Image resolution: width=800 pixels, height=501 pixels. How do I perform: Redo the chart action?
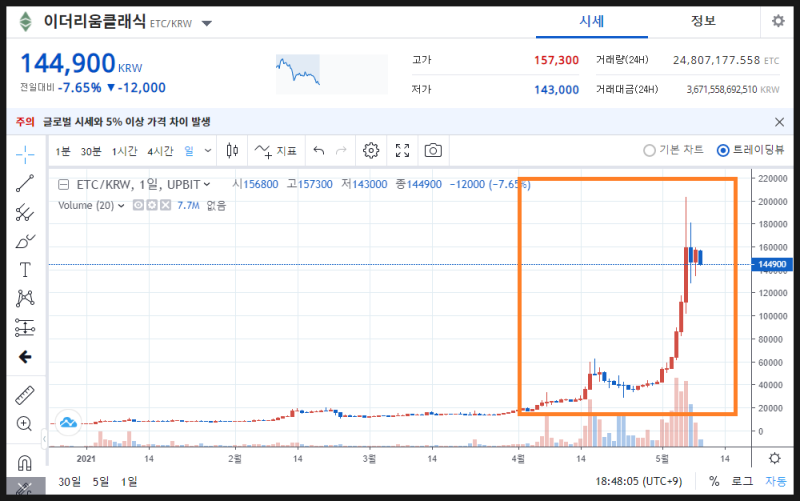(x=341, y=151)
